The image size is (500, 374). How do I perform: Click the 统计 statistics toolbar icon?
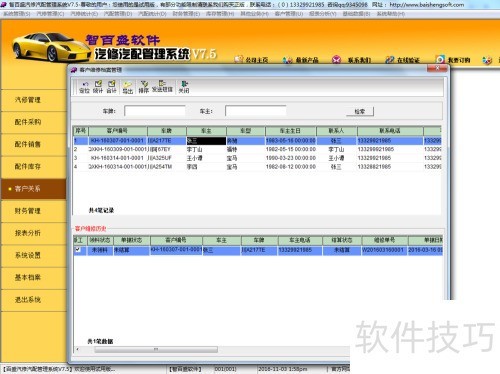point(98,87)
